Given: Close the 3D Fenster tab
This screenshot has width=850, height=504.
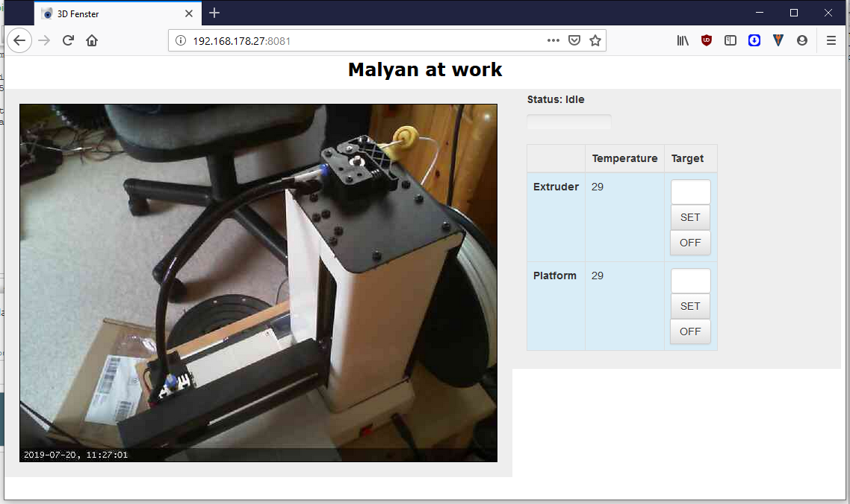Looking at the screenshot, I should pos(189,13).
